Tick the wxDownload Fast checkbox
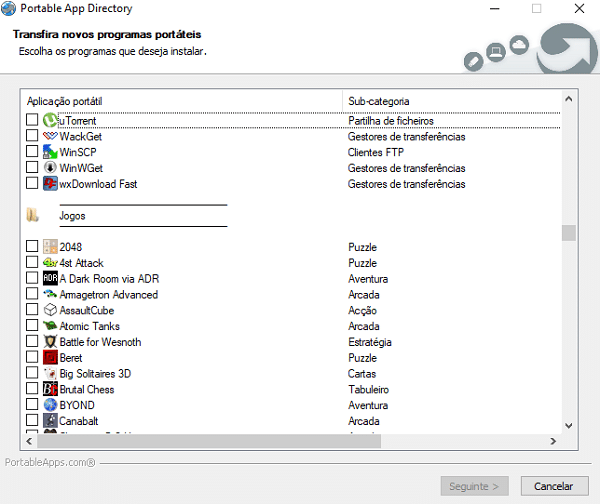The height and width of the screenshot is (504, 600). [x=32, y=183]
